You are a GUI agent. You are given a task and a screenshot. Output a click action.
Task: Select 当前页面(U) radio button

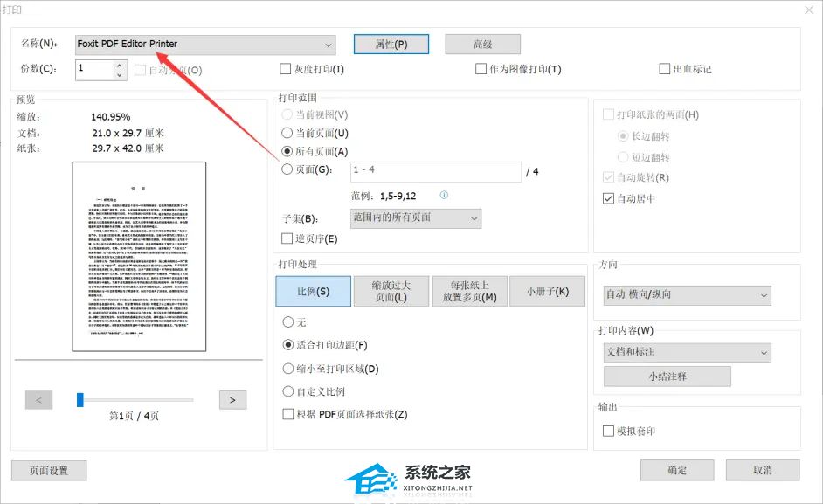click(287, 133)
